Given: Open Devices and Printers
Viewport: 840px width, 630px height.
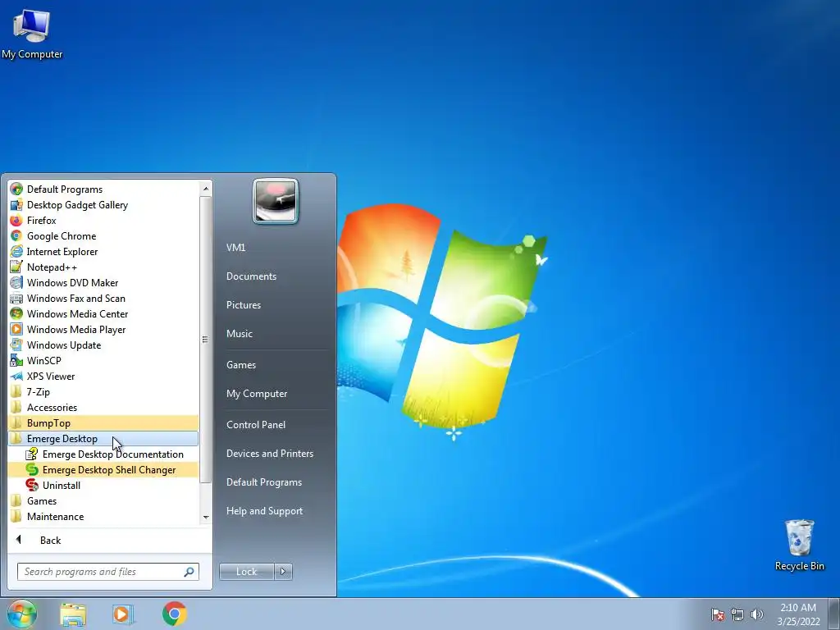Looking at the screenshot, I should point(270,454).
